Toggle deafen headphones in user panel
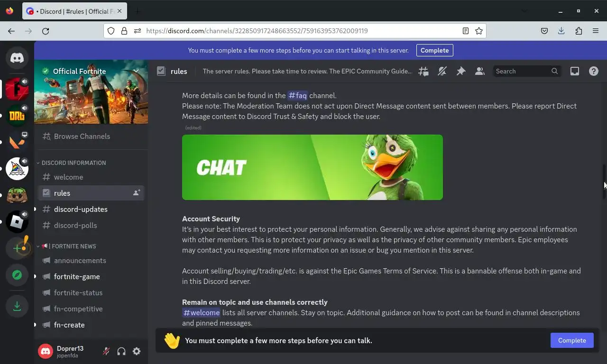The image size is (607, 364). coord(121,351)
